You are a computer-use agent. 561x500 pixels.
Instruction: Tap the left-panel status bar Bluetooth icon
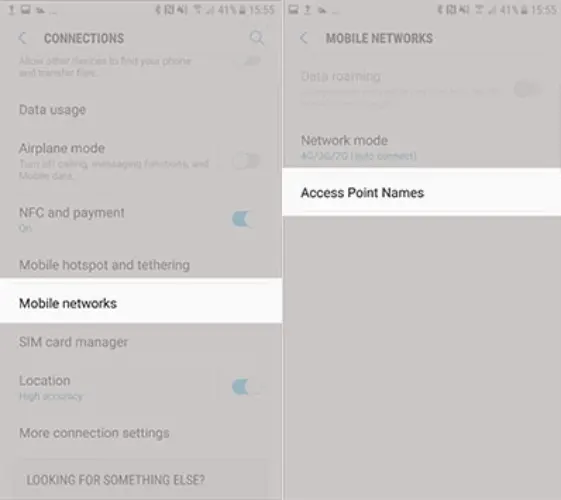[x=158, y=10]
